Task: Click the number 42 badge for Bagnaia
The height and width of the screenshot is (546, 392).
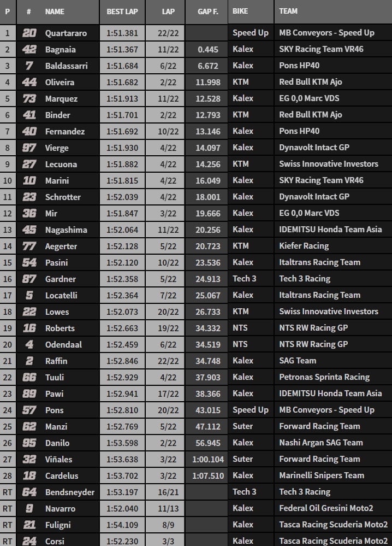Action: tap(29, 49)
